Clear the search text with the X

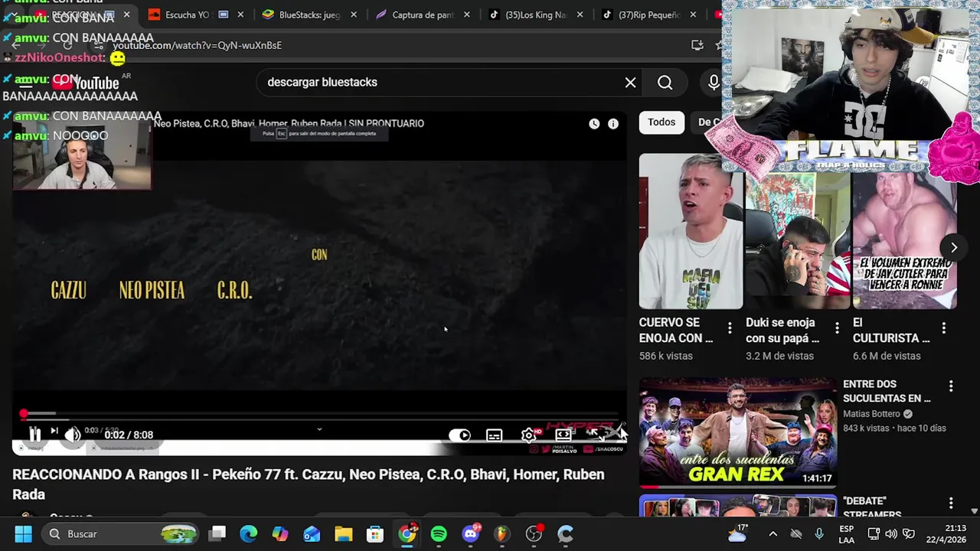630,83
